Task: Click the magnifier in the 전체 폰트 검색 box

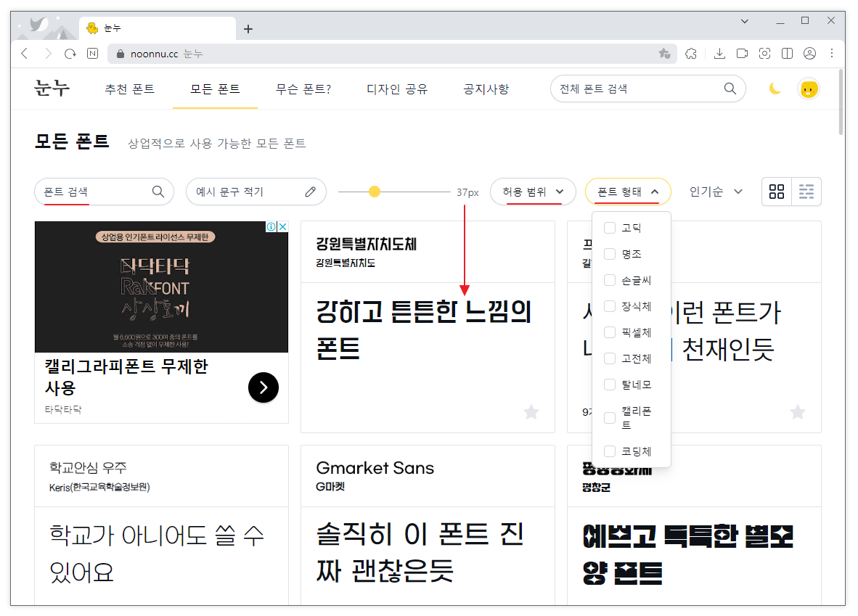Action: point(730,89)
